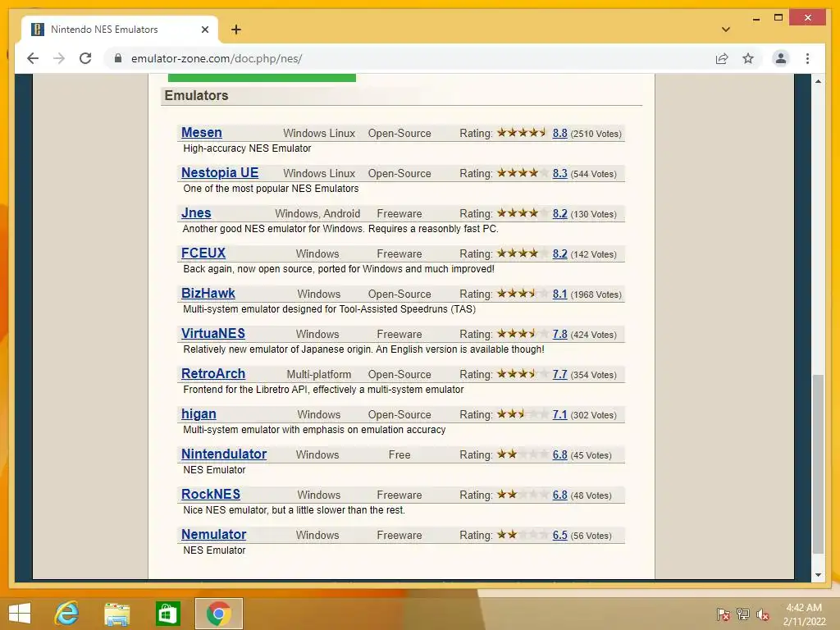The width and height of the screenshot is (840, 630).
Task: Click Chrome icon in taskbar
Action: (x=218, y=614)
